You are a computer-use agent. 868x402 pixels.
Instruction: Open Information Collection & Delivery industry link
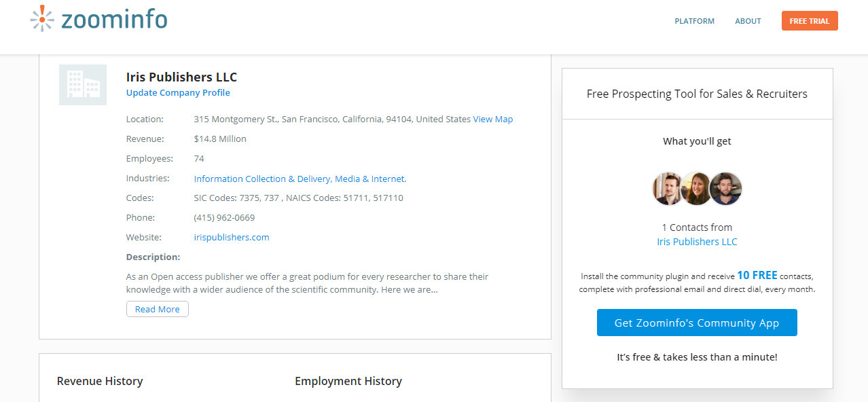pyautogui.click(x=262, y=179)
